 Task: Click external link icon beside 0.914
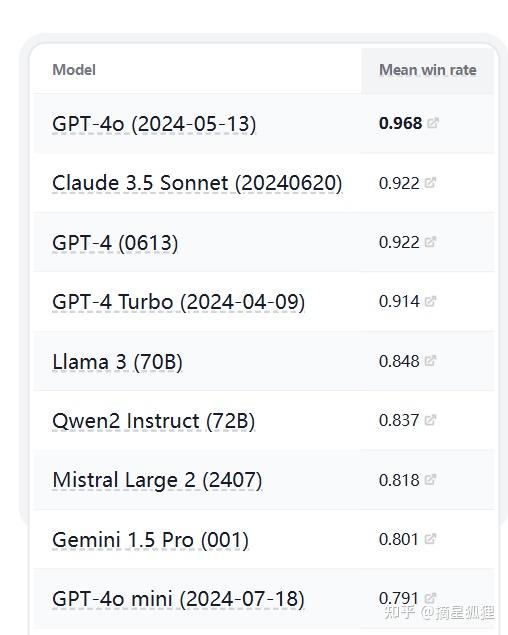click(430, 301)
